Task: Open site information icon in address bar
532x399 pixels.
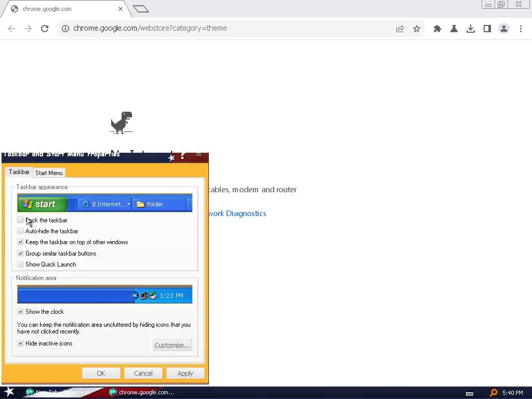Action: [x=65, y=29]
